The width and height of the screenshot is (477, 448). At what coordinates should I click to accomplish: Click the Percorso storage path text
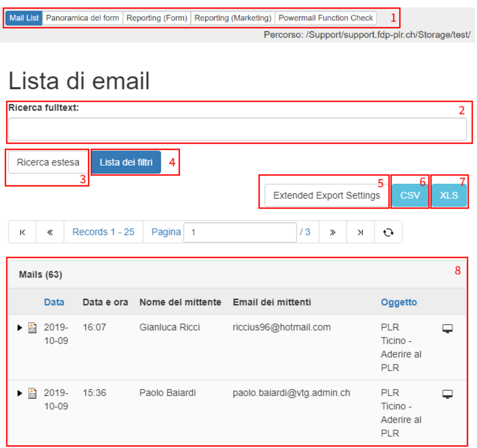pyautogui.click(x=367, y=35)
